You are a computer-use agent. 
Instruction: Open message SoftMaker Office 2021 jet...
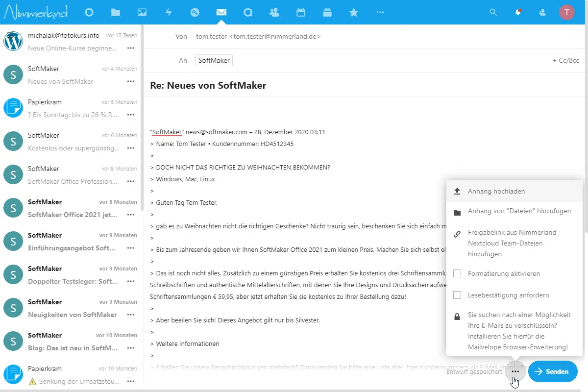tap(71, 208)
